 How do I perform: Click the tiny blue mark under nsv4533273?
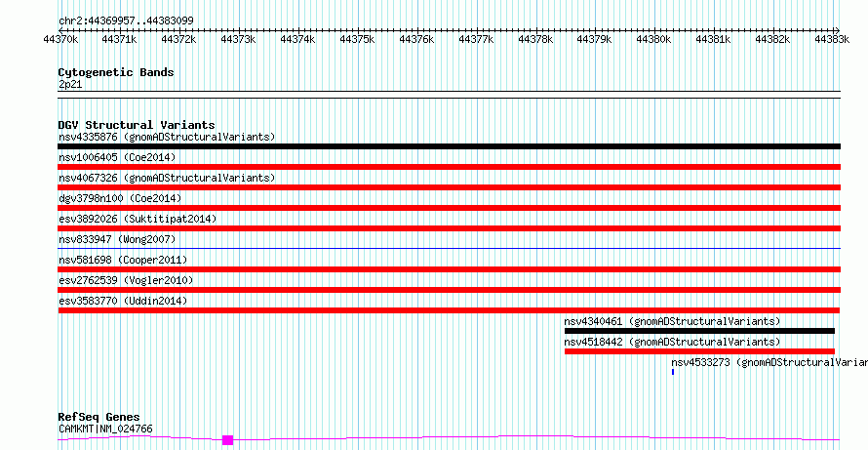[673, 372]
